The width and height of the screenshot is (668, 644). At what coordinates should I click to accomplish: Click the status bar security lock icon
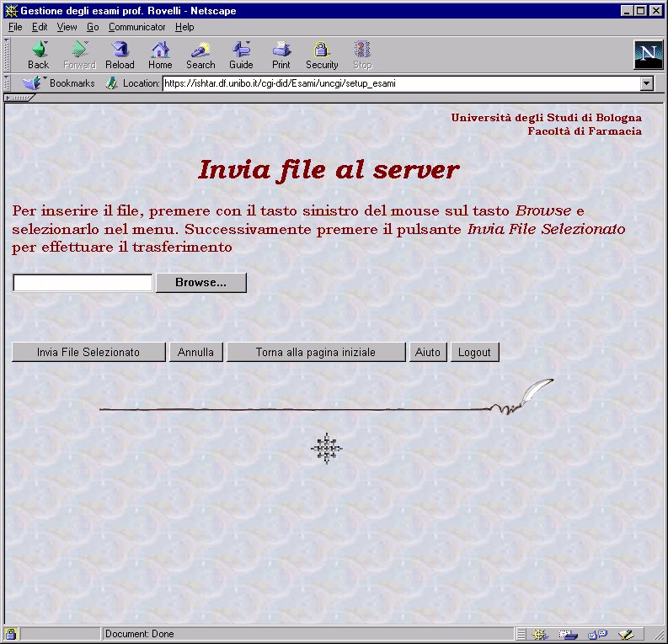pos(11,634)
